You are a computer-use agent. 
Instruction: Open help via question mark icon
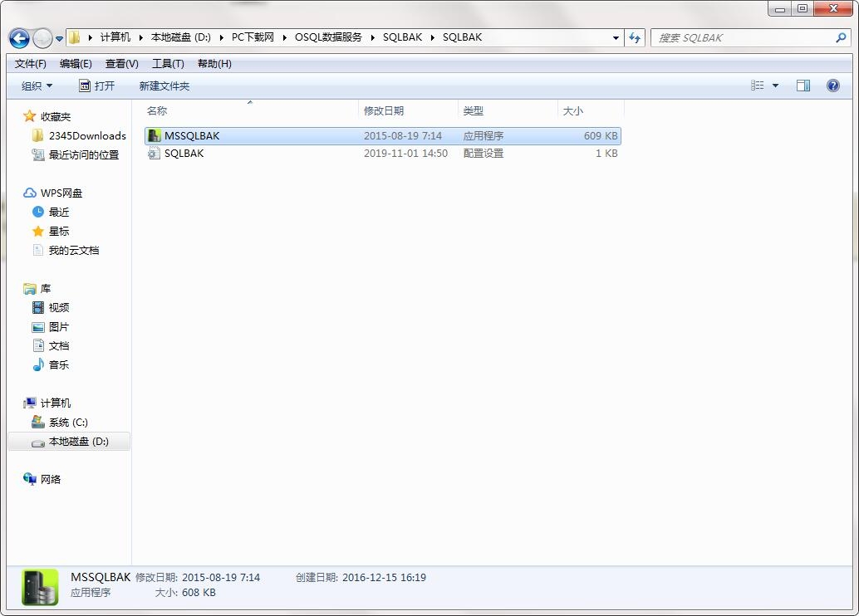point(832,86)
